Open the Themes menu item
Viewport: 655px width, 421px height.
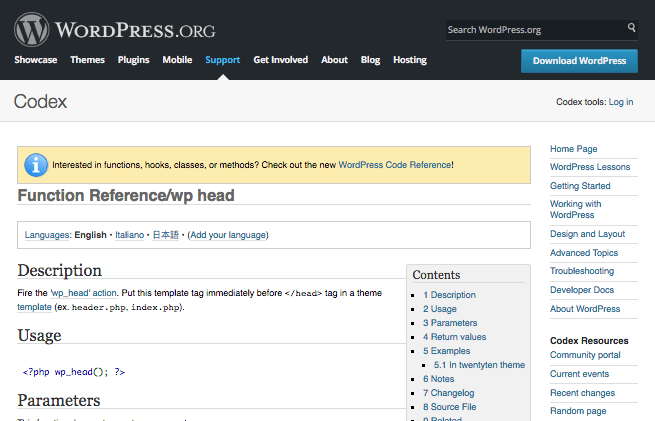(87, 60)
